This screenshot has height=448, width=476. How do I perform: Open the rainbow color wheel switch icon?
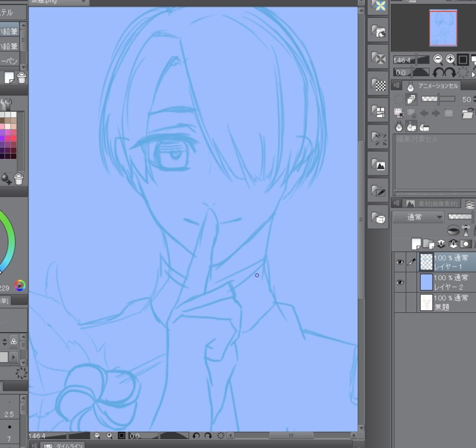click(20, 286)
